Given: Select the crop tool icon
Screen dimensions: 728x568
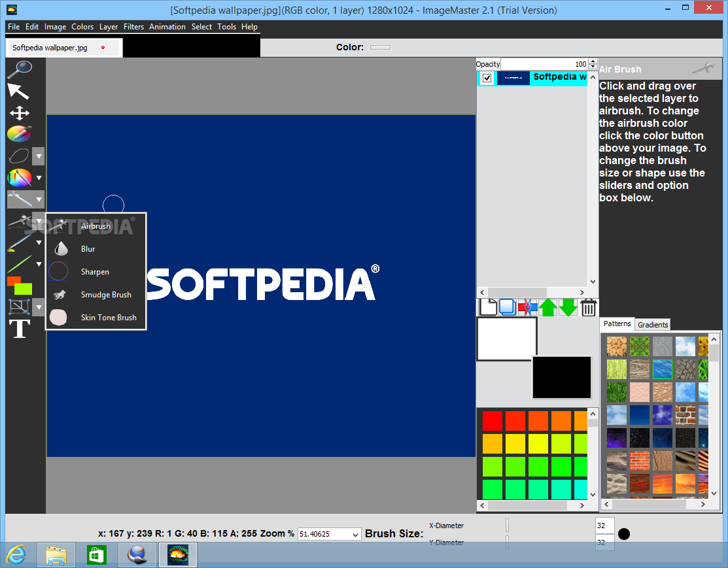Looking at the screenshot, I should 20,307.
